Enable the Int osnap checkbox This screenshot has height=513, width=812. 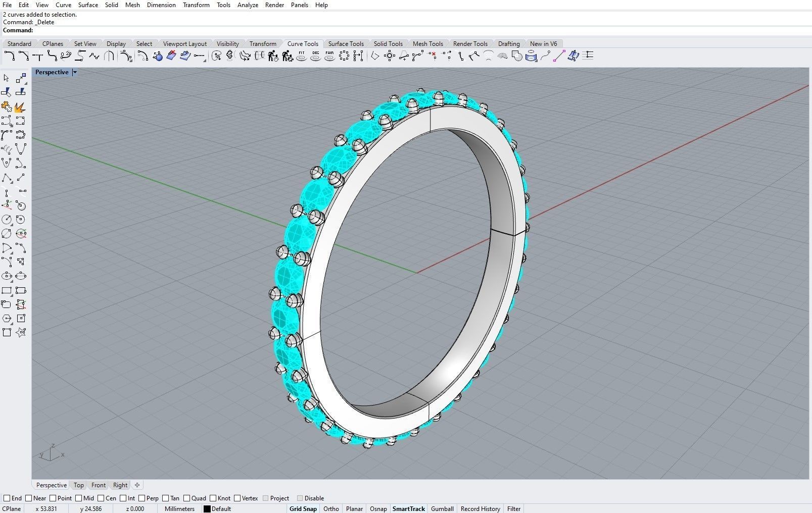[123, 498]
